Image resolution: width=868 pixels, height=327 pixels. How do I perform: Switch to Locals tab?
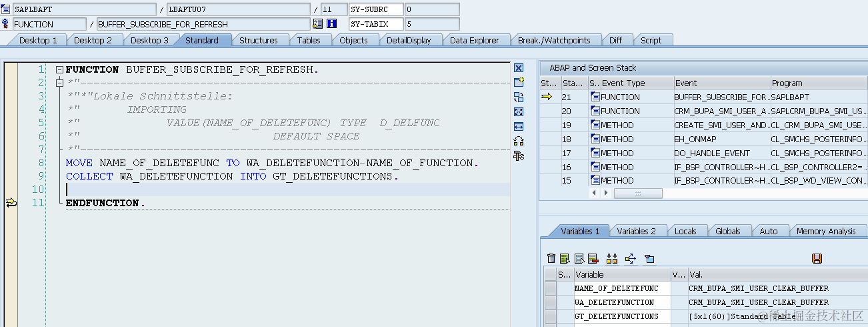coord(685,231)
